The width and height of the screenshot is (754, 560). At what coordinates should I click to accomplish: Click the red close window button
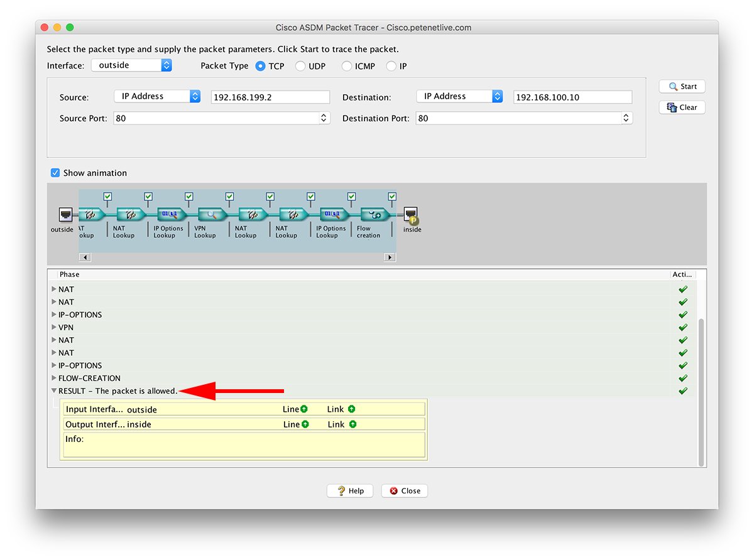[45, 28]
